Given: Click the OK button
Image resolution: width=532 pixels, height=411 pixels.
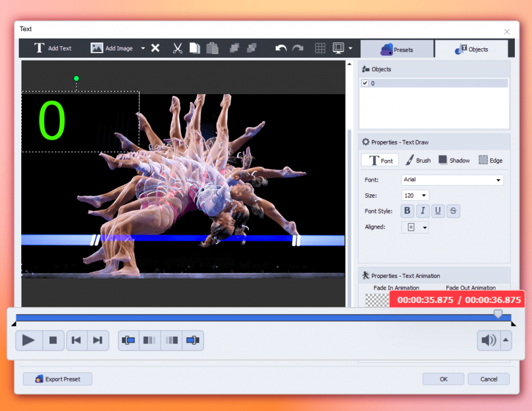Looking at the screenshot, I should point(443,379).
